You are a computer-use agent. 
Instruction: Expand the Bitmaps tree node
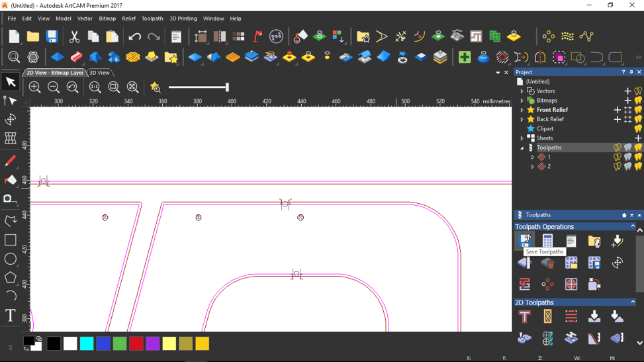(x=522, y=101)
